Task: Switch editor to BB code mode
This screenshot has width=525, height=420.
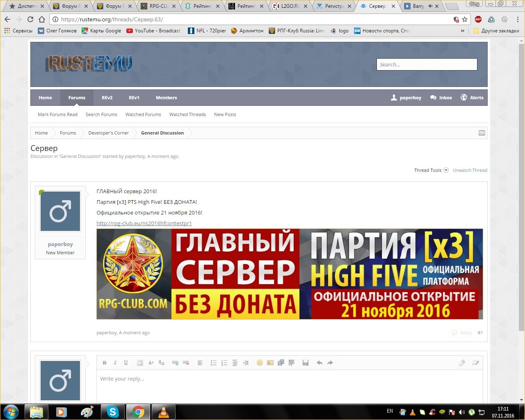Action: [476, 363]
